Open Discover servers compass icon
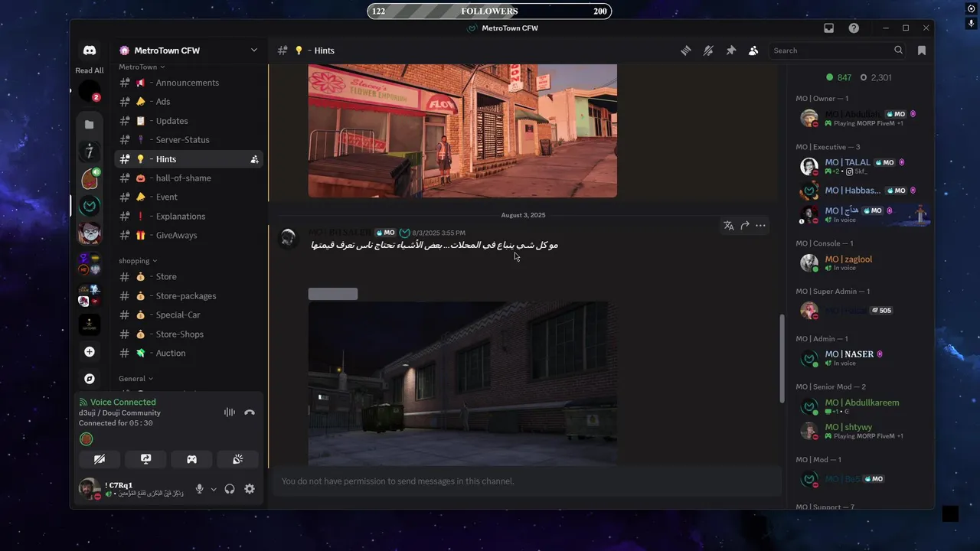 click(x=90, y=379)
